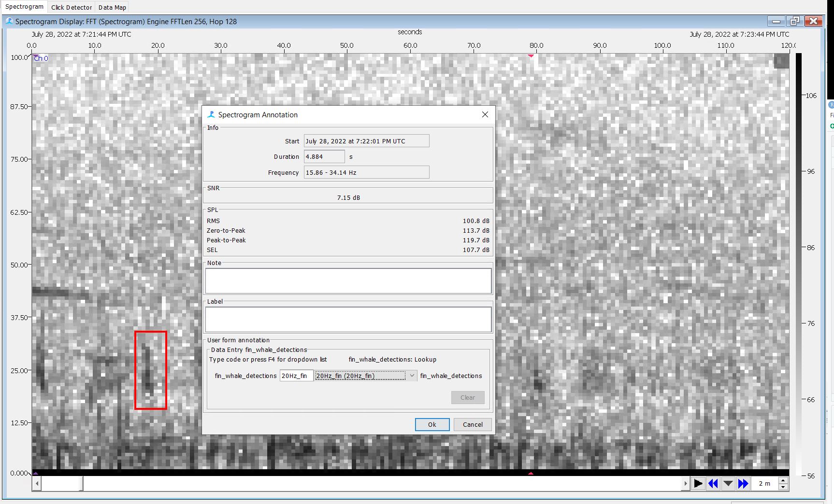Decrease the 2 m display duration with down arrow
Image resolution: width=834 pixels, height=504 pixels.
pos(783,487)
